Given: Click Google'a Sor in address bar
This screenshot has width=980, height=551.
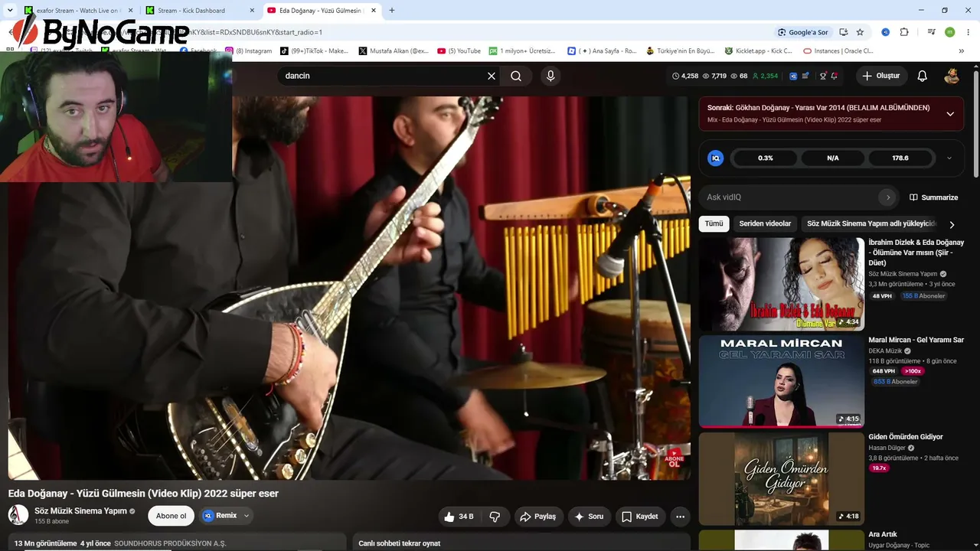Looking at the screenshot, I should coord(803,32).
